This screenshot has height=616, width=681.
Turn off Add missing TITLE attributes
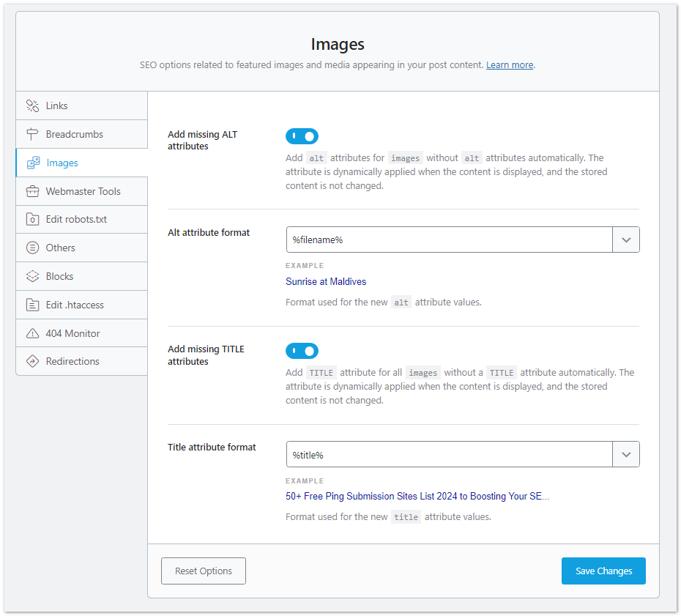click(302, 351)
